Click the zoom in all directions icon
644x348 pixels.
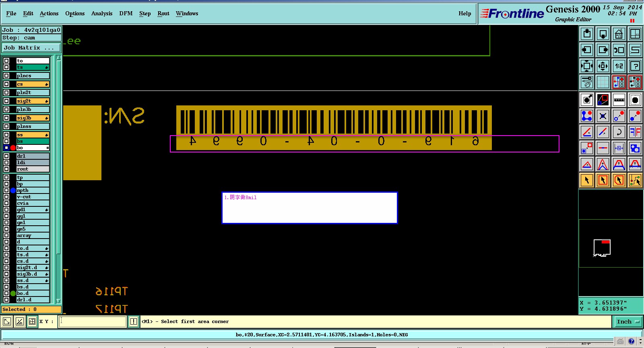[x=587, y=66]
